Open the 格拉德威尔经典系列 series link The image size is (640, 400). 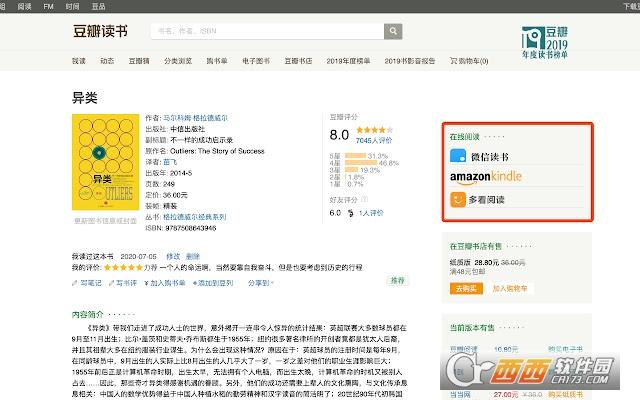point(195,217)
